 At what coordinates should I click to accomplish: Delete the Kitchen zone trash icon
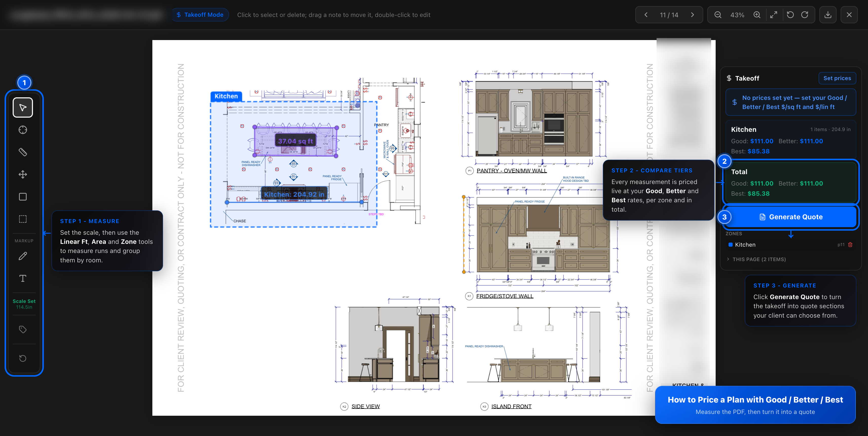(x=850, y=245)
